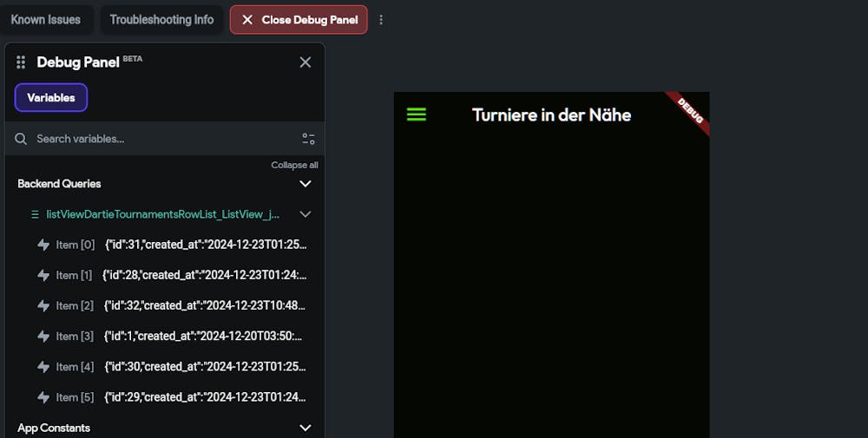
Task: Click the Debug Panel title
Action: pyautogui.click(x=78, y=62)
